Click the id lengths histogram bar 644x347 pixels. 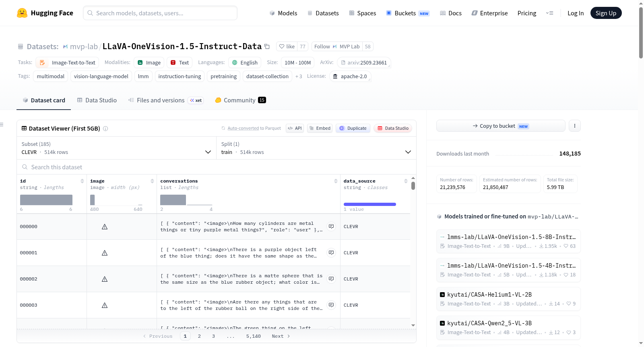[46, 200]
